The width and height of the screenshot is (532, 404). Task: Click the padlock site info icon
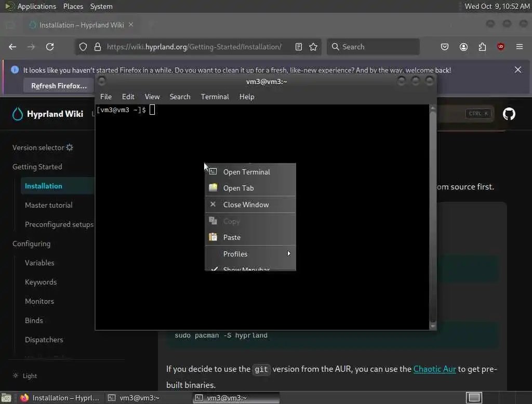tap(98, 47)
